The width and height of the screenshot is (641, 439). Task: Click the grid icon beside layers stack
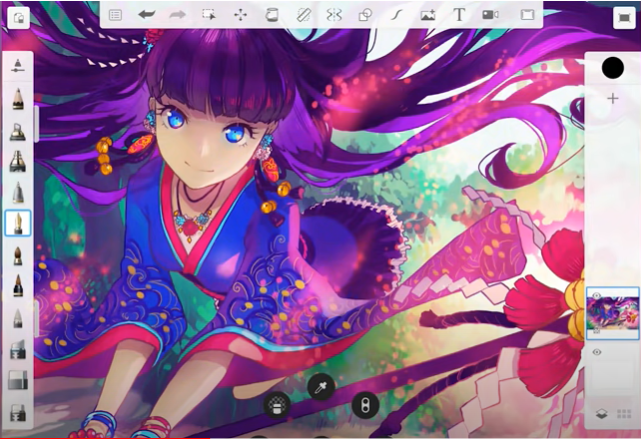pos(624,414)
